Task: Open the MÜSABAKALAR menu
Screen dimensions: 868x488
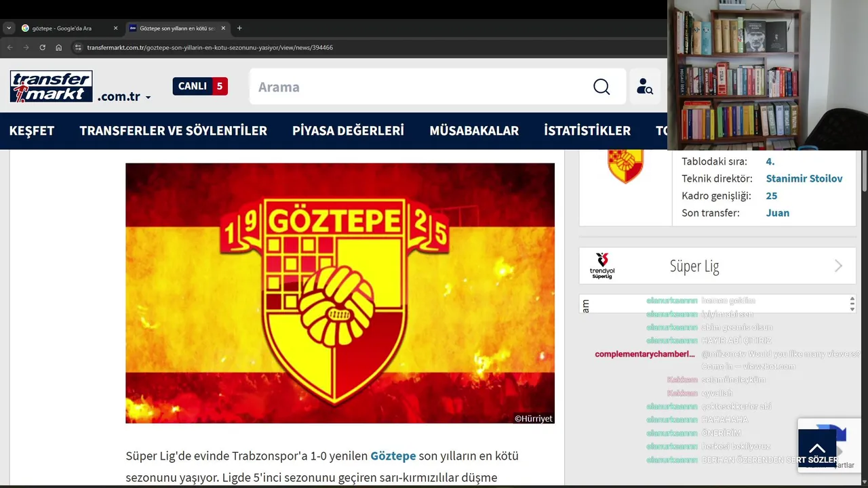Action: click(474, 131)
